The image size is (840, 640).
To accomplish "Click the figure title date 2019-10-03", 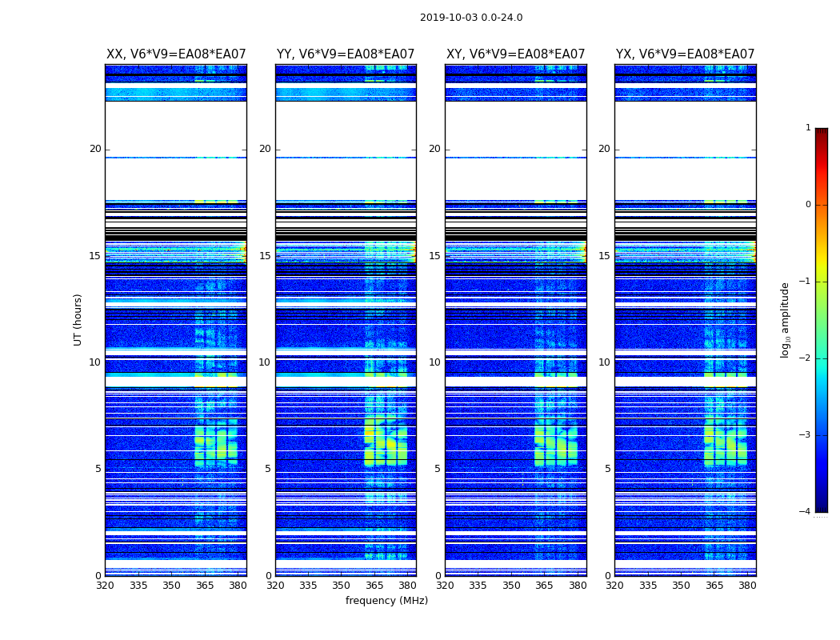I will (x=470, y=18).
